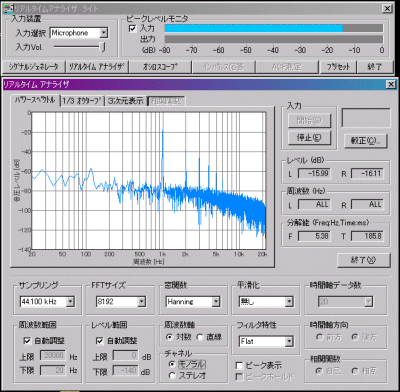Click the 停止(E) stop button

309,137
